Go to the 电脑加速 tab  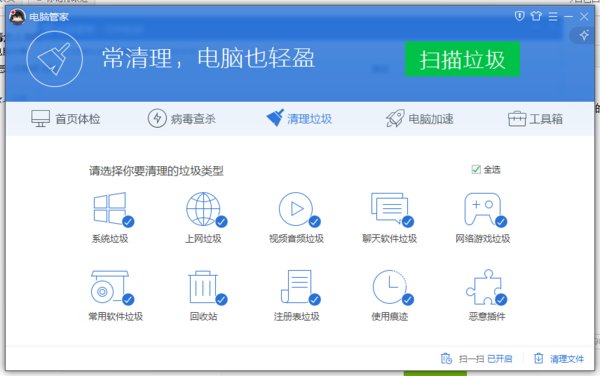(419, 119)
